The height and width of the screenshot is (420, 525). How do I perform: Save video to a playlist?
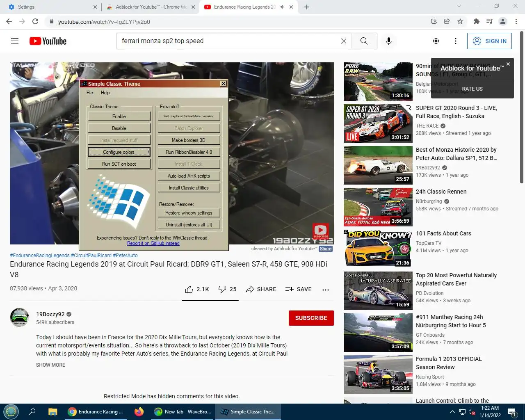(298, 289)
